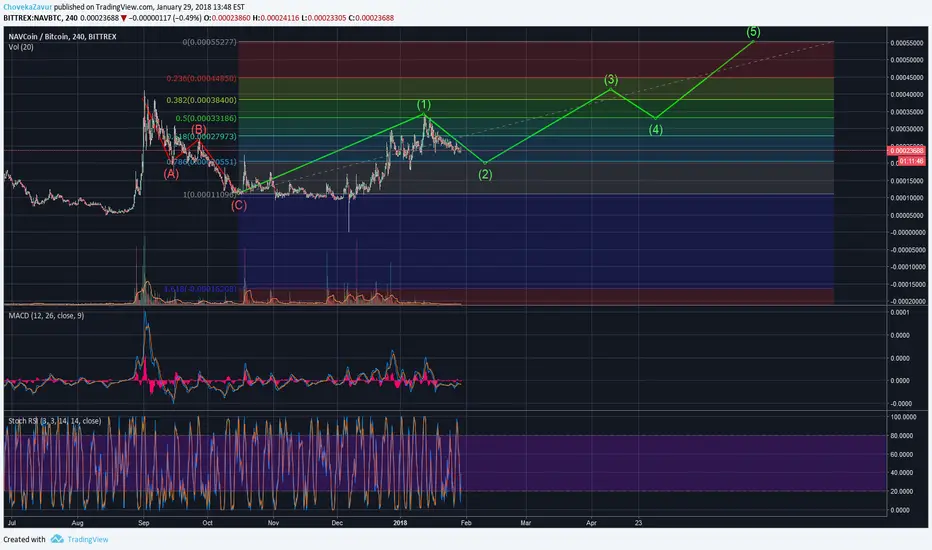Click 20.0000 on the Stoch RSI scale
The width and height of the screenshot is (932, 550).
point(902,491)
